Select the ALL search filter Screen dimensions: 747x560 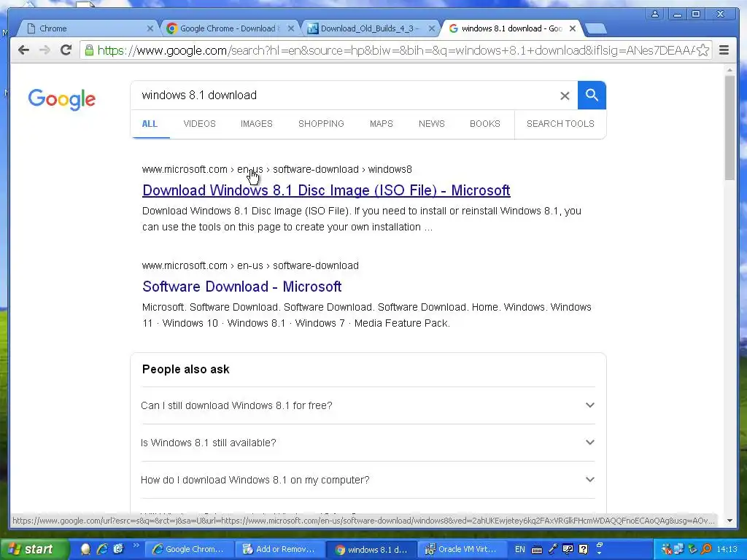pyautogui.click(x=150, y=124)
